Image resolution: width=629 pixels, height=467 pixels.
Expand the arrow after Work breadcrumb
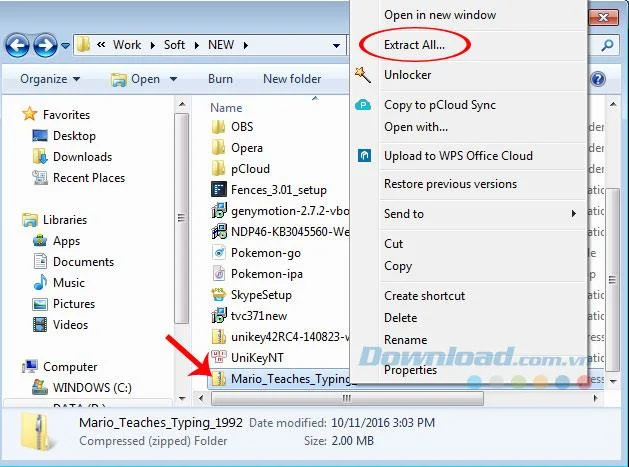(x=152, y=45)
